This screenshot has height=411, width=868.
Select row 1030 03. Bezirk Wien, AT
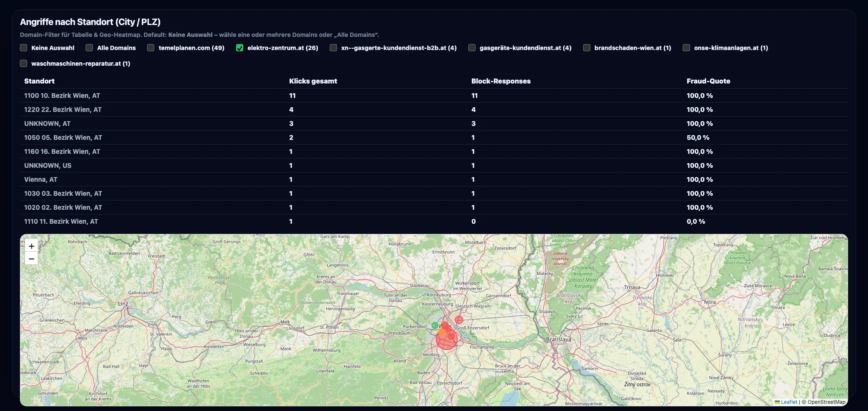click(x=434, y=193)
